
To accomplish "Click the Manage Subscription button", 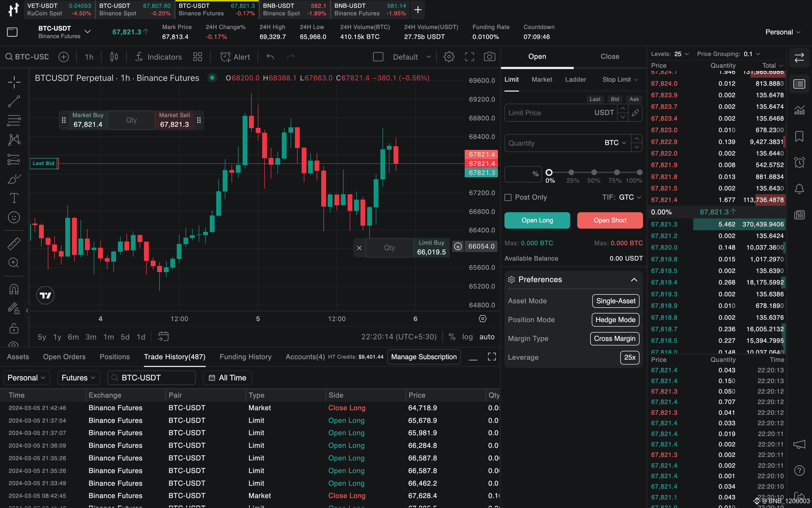I will (x=424, y=357).
